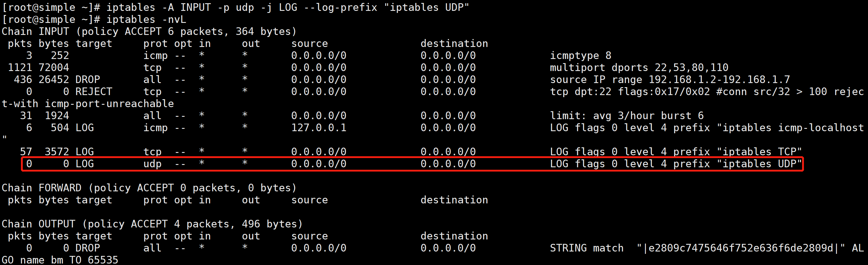Click 'source IP range 192.168.1.2-192.168.1.7' text
The width and height of the screenshot is (868, 265).
click(x=670, y=80)
